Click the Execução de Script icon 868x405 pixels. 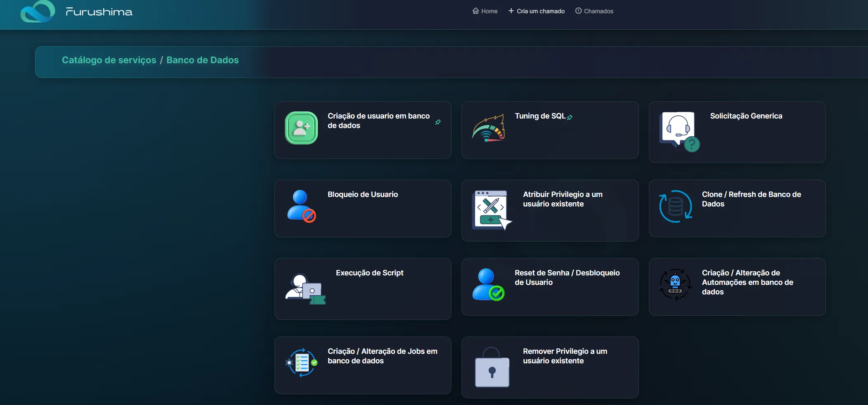pyautogui.click(x=305, y=289)
